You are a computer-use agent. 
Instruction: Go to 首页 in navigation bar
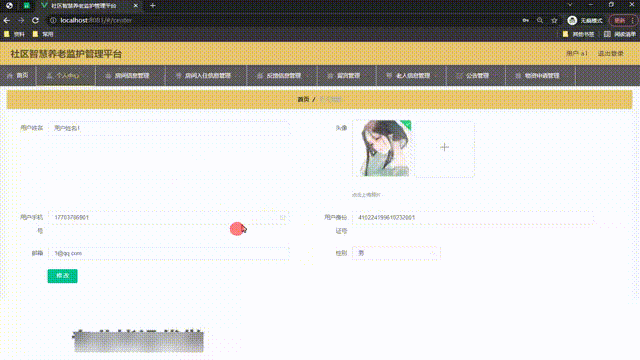18,76
